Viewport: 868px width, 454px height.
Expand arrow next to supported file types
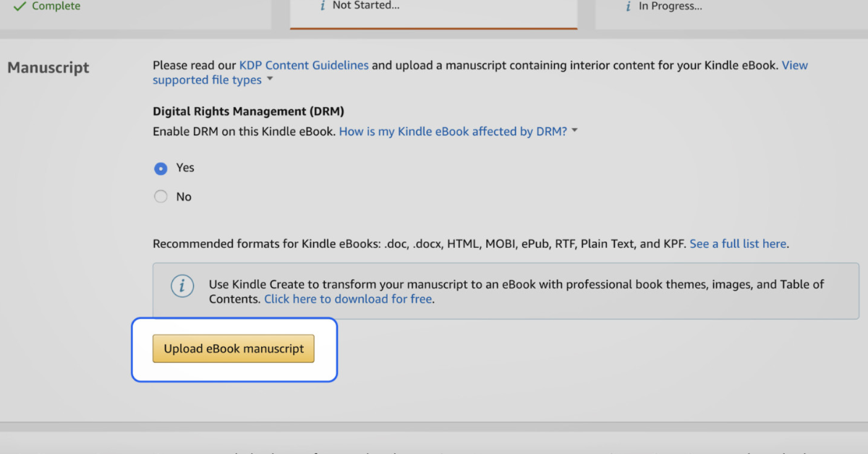(x=270, y=79)
